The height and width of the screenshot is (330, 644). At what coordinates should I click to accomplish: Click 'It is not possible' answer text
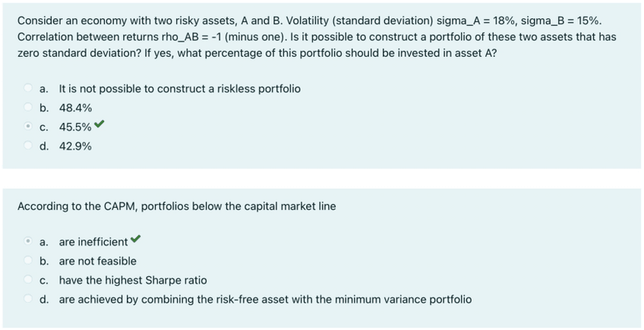179,90
